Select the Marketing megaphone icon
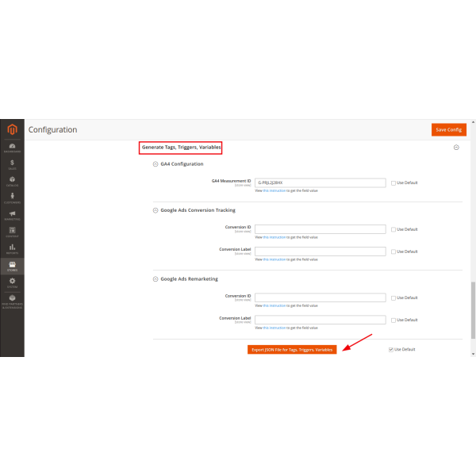 coord(12,214)
